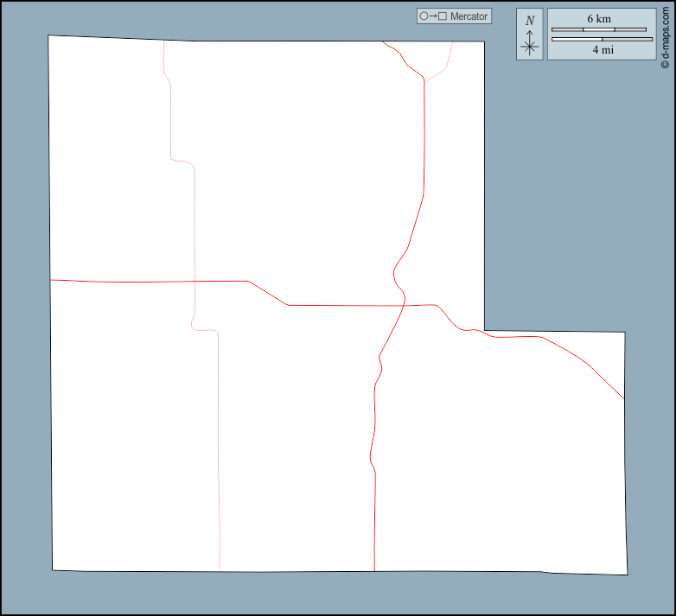Open the d-maps.com copyright link
Screen dimensions: 676x616
click(x=666, y=35)
